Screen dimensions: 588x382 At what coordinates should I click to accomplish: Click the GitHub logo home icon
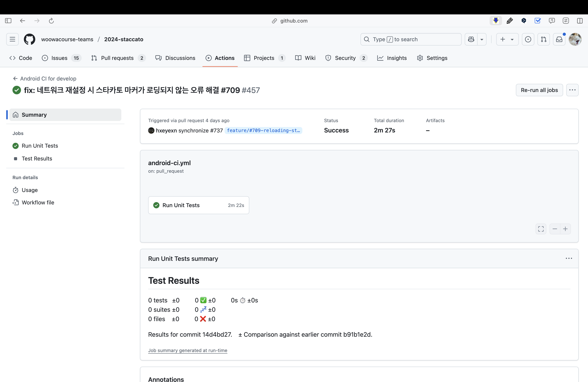29,39
